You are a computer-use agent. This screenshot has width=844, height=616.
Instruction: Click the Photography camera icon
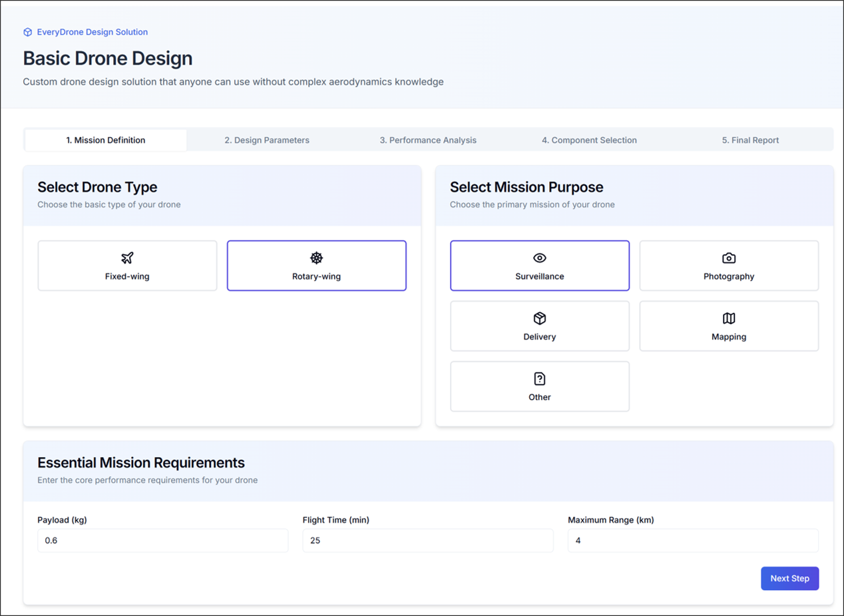point(729,258)
